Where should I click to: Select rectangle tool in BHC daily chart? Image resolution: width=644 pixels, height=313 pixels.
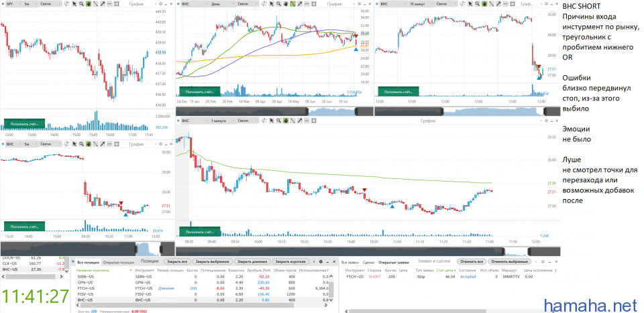tap(314, 4)
